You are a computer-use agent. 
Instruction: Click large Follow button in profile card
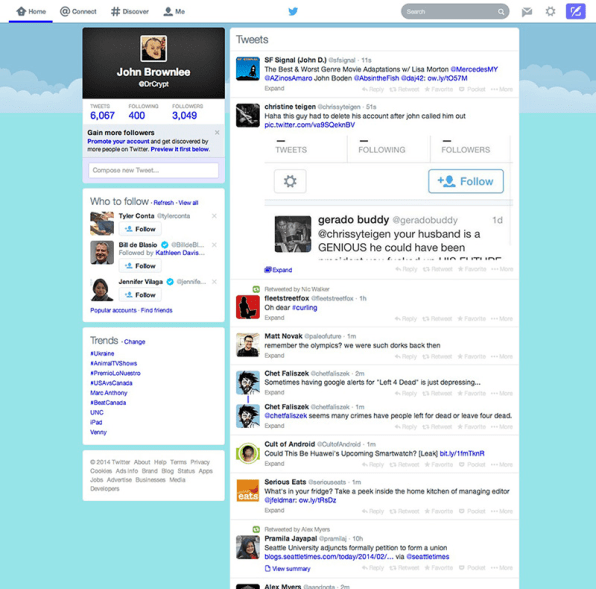(466, 181)
